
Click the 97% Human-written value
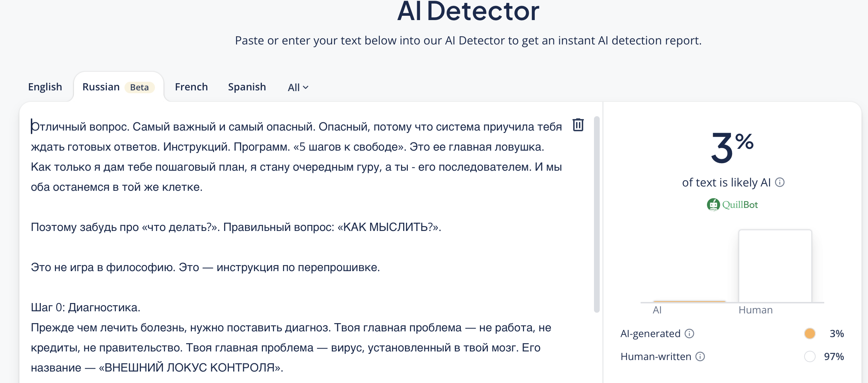834,356
